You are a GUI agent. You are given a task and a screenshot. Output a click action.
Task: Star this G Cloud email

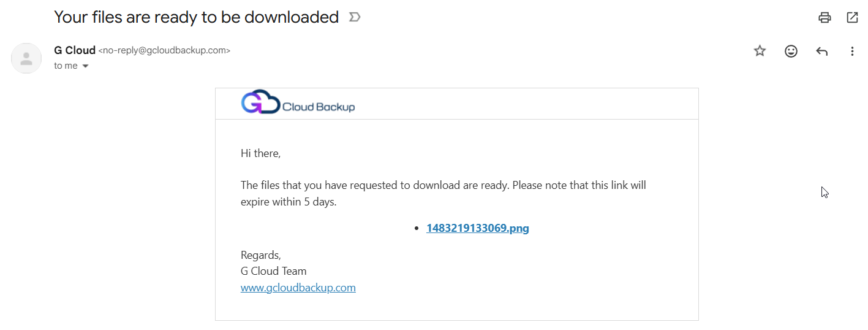(x=760, y=51)
